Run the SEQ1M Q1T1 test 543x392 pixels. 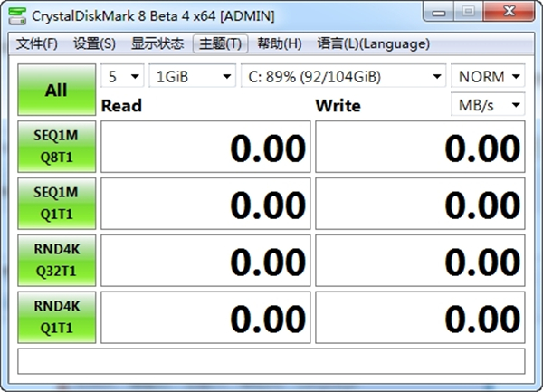57,204
